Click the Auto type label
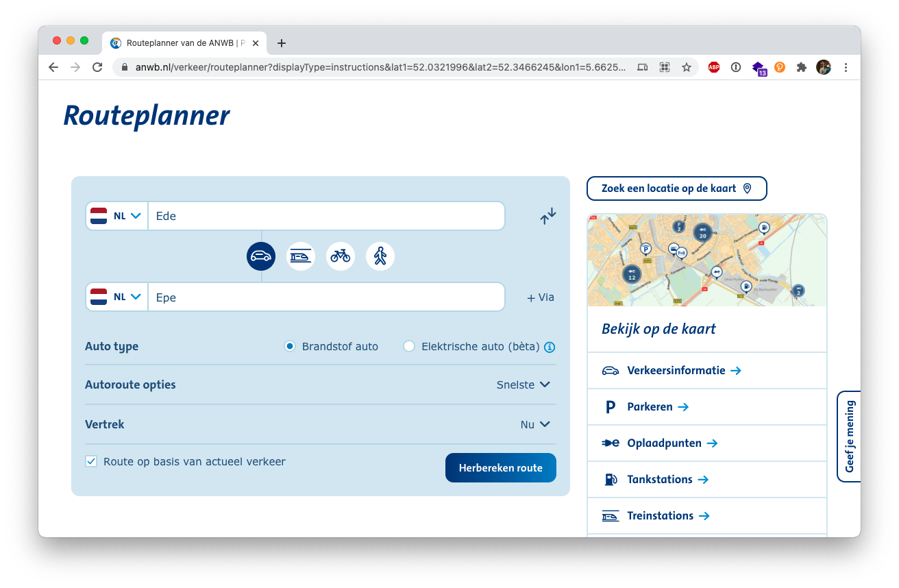This screenshot has width=899, height=588. pyautogui.click(x=112, y=347)
